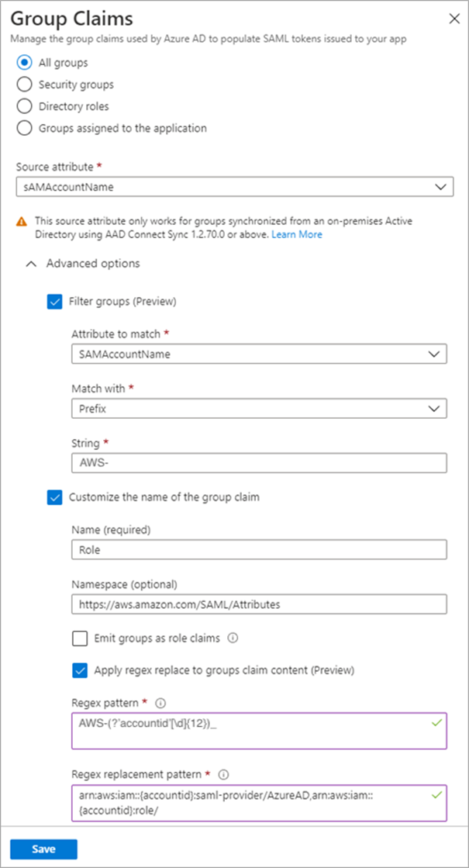Open the Attribute to match dropdown
Screen dimensions: 469x868
(x=259, y=354)
